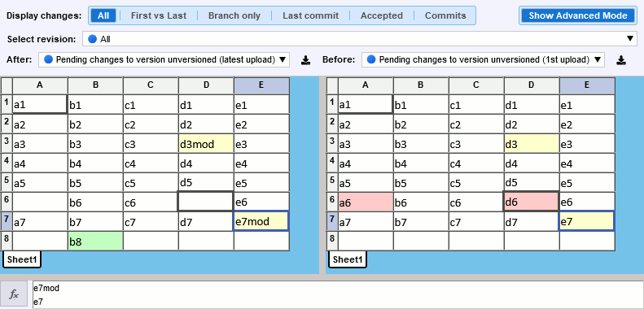Image resolution: width=644 pixels, height=309 pixels.
Task: Click the modified cell d3mod
Action: [x=206, y=144]
